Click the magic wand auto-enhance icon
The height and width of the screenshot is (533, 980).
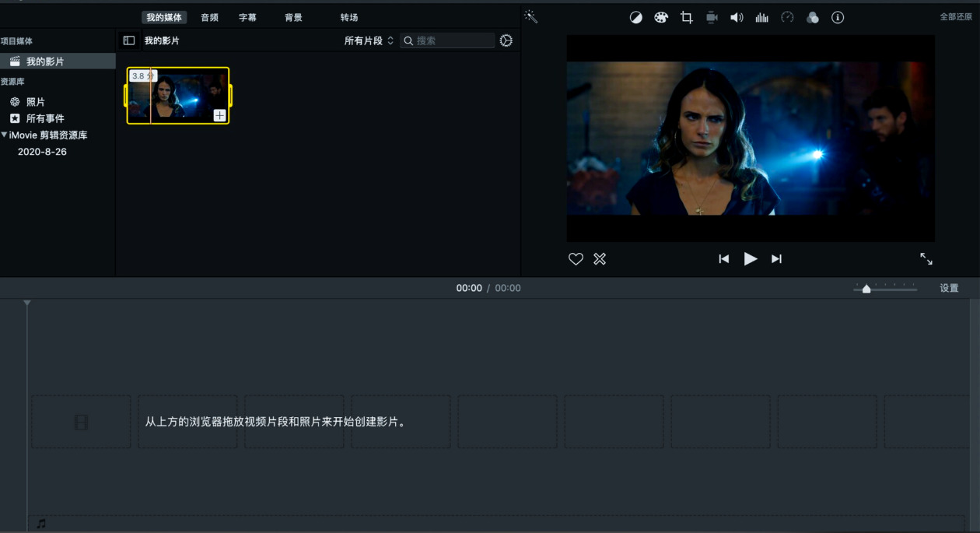[x=530, y=16]
